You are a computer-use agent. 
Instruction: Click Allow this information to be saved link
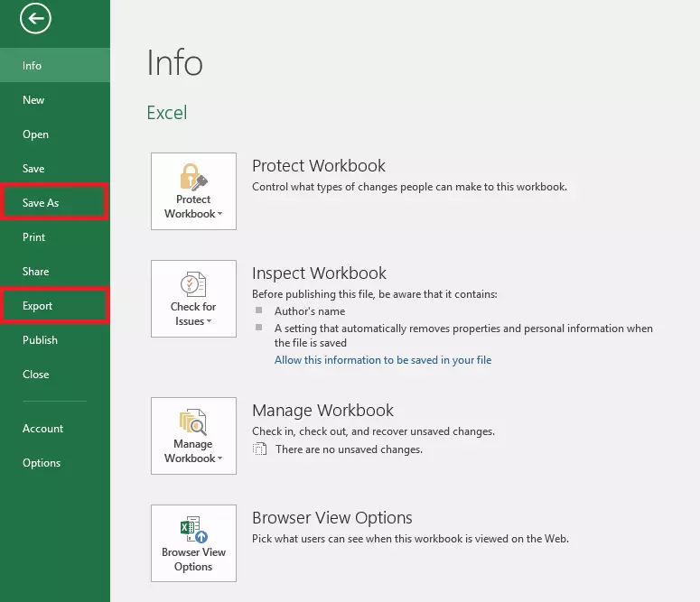(383, 360)
